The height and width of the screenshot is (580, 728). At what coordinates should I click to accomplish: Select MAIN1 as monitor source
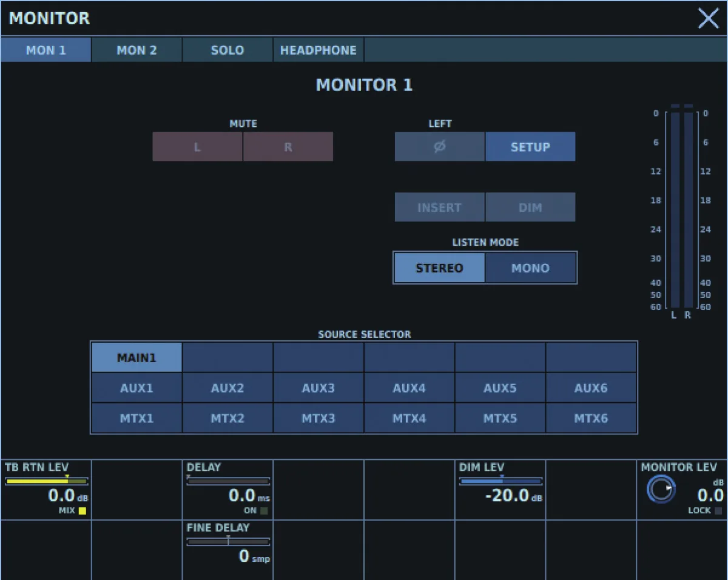click(x=136, y=357)
